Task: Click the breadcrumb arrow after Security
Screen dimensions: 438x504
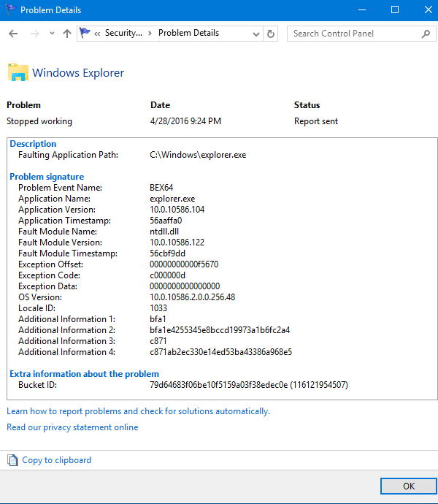Action: point(150,34)
